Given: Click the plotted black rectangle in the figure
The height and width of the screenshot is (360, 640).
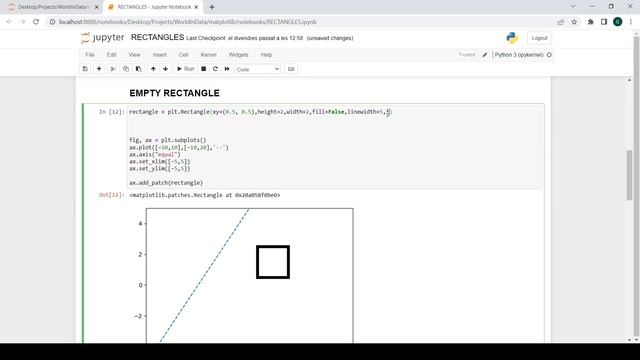Looking at the screenshot, I should tap(273, 262).
